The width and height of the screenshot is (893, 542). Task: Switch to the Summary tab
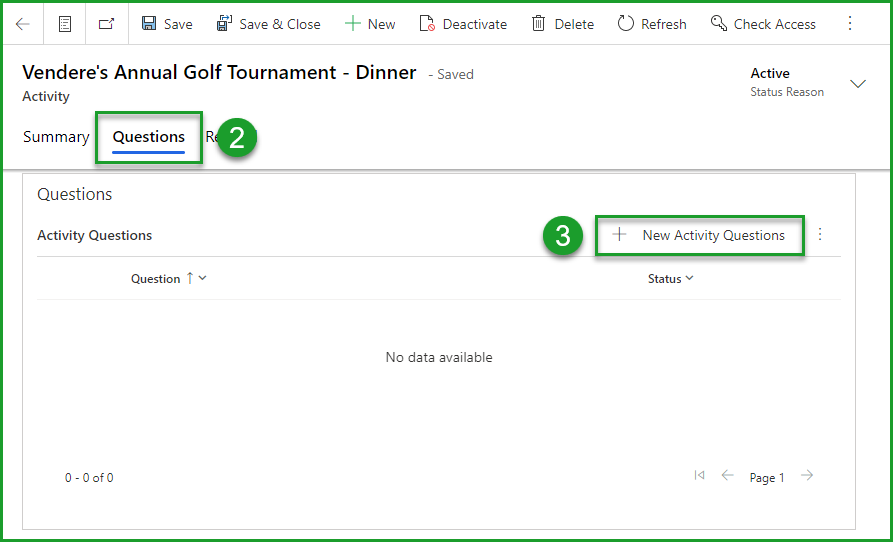[x=56, y=137]
